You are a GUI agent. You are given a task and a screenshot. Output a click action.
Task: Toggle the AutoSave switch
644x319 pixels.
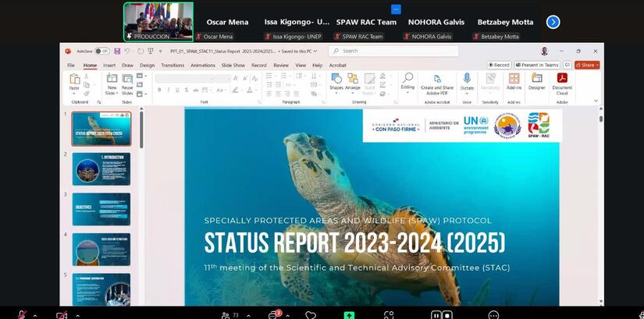(x=101, y=51)
